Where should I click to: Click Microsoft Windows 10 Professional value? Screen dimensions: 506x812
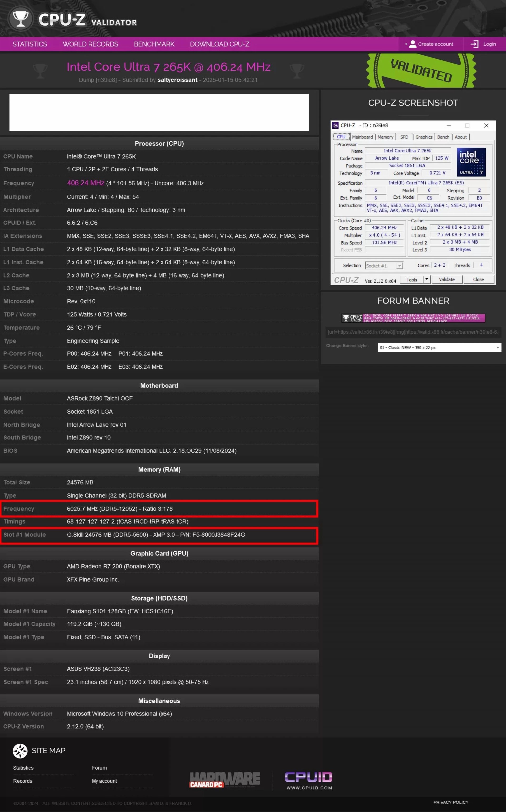point(119,714)
